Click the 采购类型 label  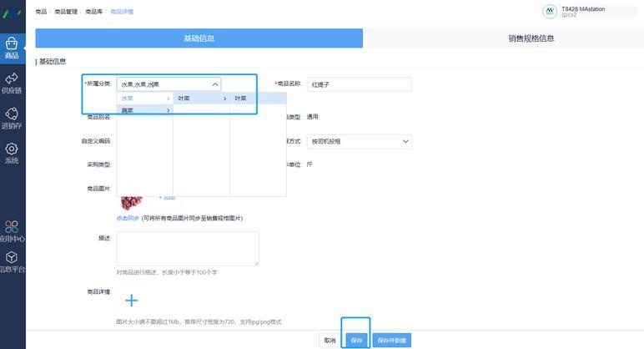click(99, 164)
